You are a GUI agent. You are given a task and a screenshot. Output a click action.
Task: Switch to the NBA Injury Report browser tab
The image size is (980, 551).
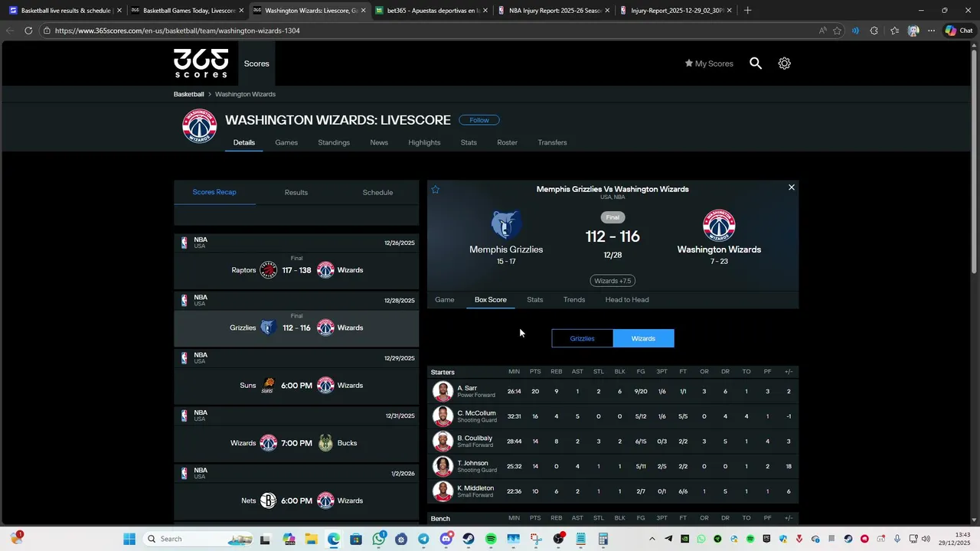click(553, 11)
